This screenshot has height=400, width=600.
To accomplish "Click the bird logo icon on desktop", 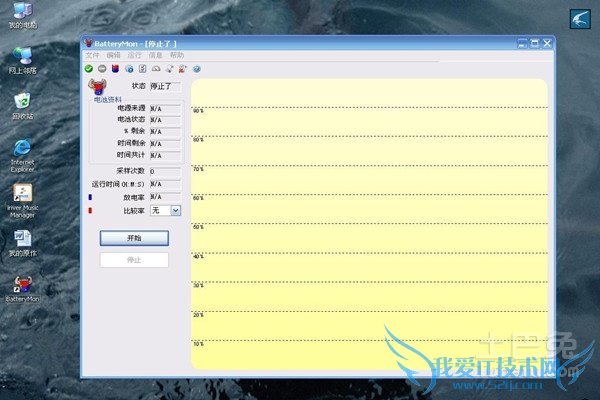I will point(580,19).
